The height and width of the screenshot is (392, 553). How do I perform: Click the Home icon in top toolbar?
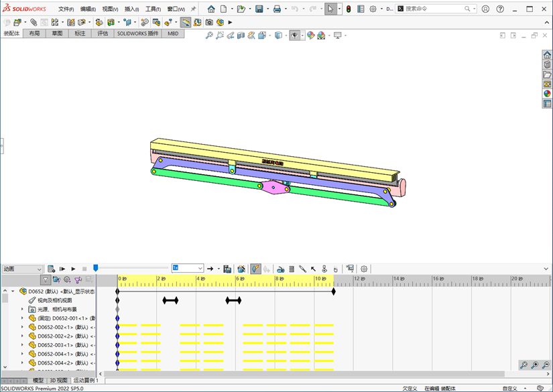(x=211, y=9)
